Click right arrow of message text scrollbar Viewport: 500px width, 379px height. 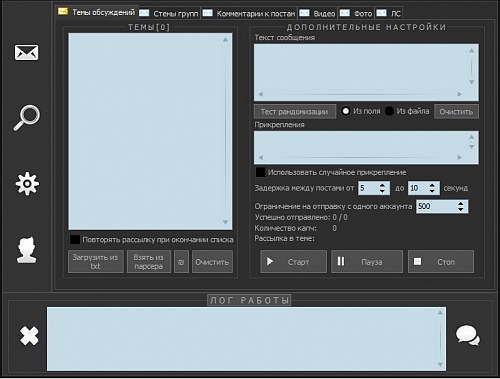[460, 94]
